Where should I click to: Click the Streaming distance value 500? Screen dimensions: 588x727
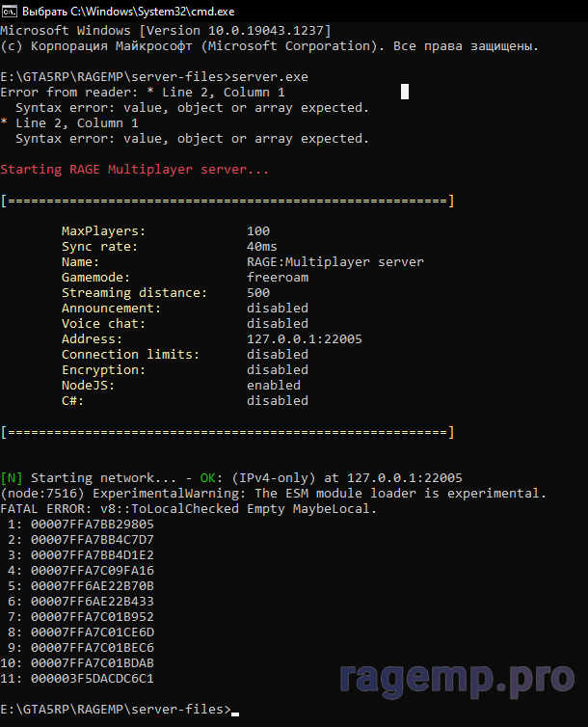click(x=258, y=293)
